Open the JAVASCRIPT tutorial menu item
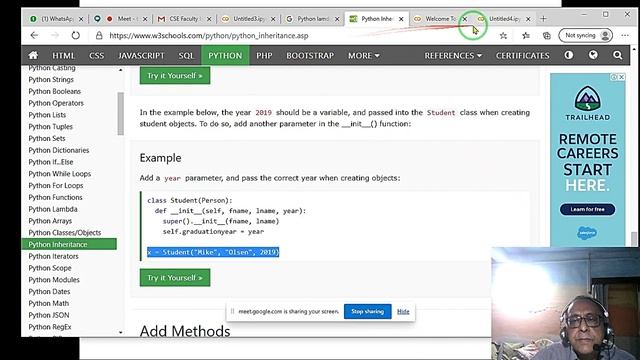Viewport: 640px width, 360px height. (x=141, y=55)
